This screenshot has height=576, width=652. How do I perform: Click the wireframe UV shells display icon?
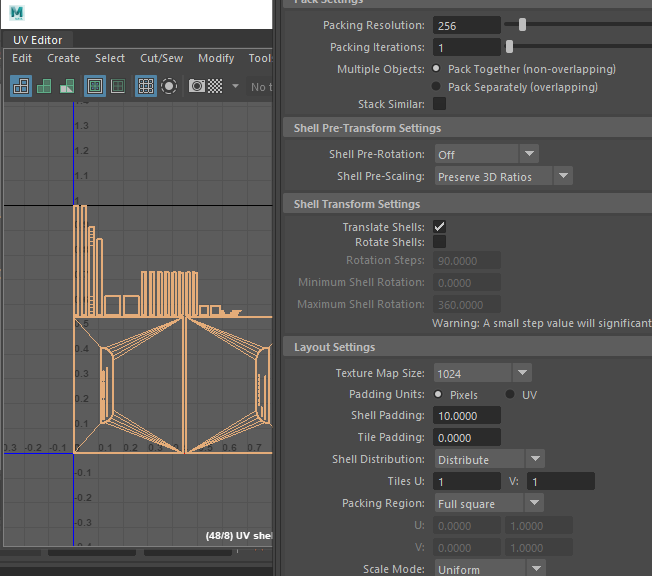click(x=21, y=86)
